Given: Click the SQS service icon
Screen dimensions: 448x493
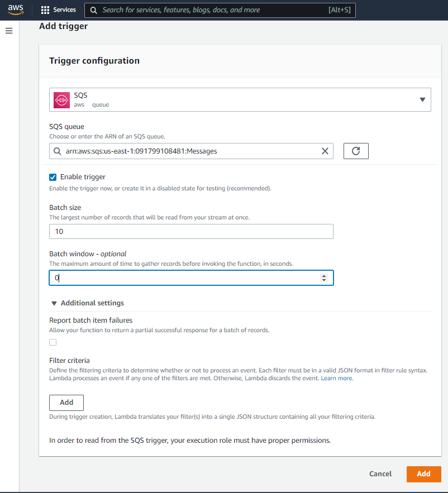Looking at the screenshot, I should pyautogui.click(x=61, y=99).
